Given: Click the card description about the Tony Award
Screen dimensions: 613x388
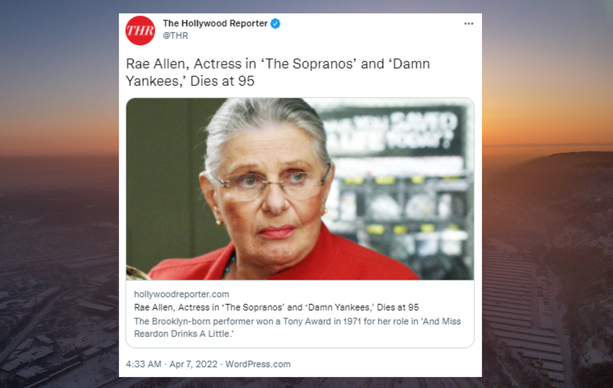Looking at the screenshot, I should (297, 327).
